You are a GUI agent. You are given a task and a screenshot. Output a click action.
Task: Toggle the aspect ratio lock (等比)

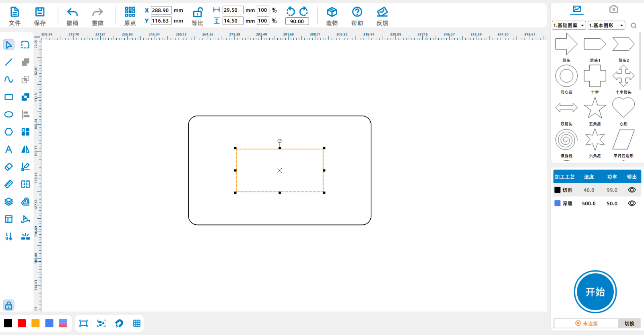[x=198, y=12]
